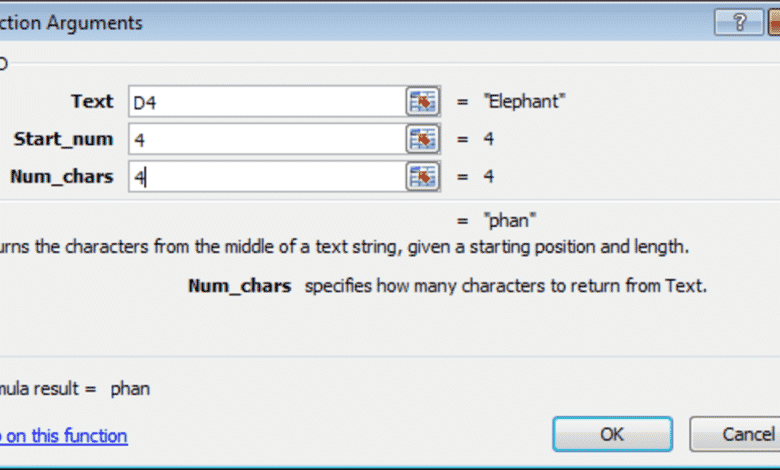Viewport: 780px width, 470px height.
Task: Click the formula result text at bottom
Action: 75,388
